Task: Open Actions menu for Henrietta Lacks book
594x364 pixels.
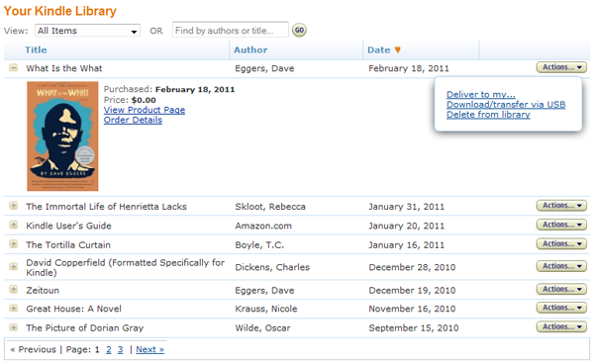Action: click(x=561, y=206)
